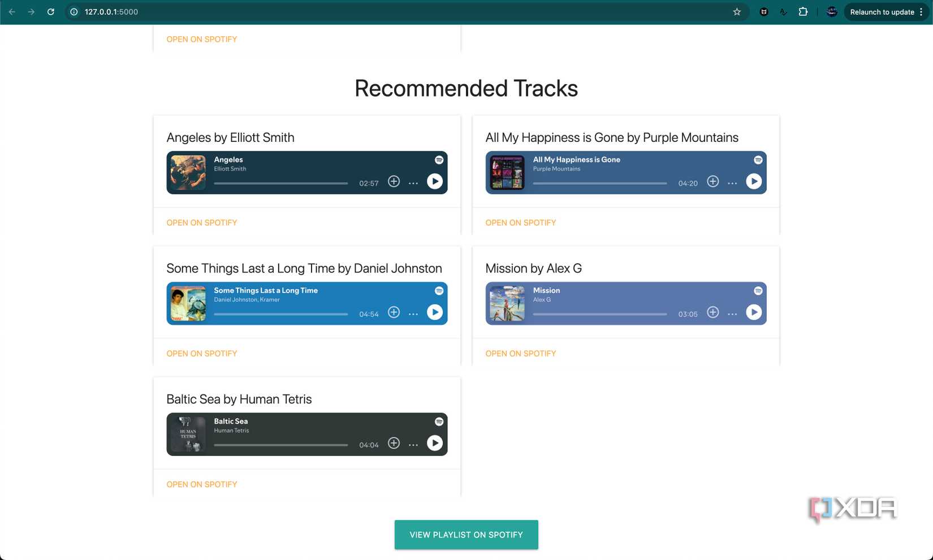Play the Baltic Sea track
933x560 pixels.
point(434,443)
